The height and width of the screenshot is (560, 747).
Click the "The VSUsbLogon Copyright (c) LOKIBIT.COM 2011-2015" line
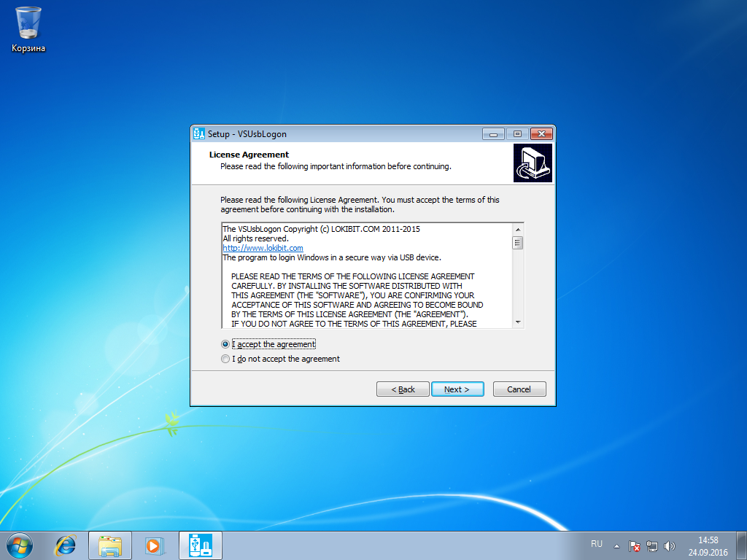(321, 229)
